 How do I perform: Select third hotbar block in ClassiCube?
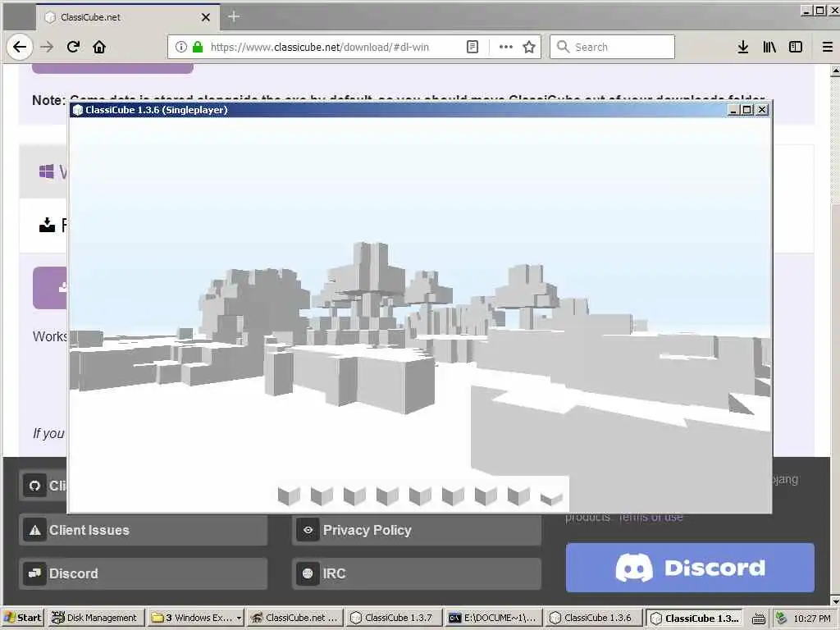pyautogui.click(x=354, y=495)
